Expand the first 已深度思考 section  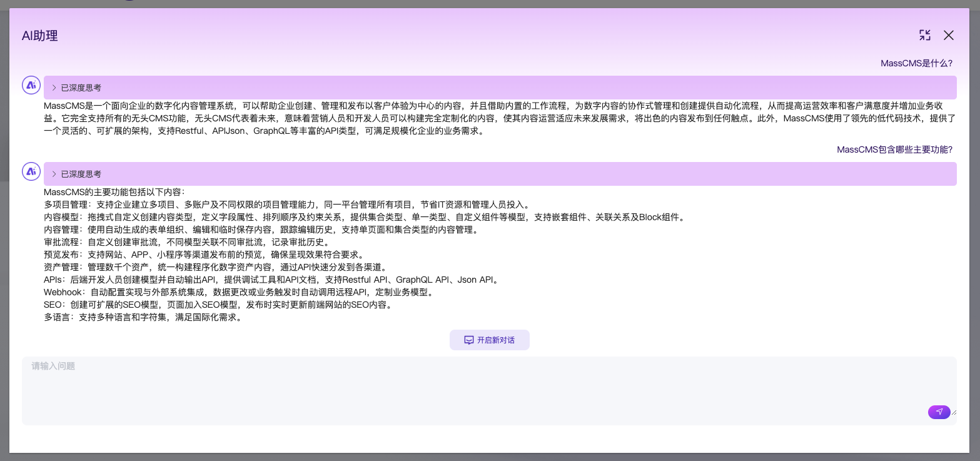click(x=500, y=88)
